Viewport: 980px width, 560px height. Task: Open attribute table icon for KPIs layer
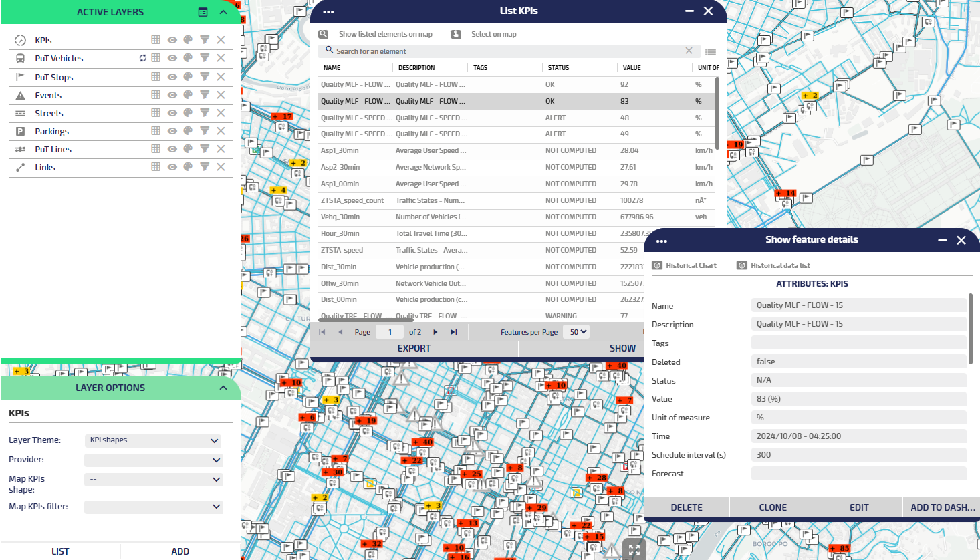coord(156,40)
